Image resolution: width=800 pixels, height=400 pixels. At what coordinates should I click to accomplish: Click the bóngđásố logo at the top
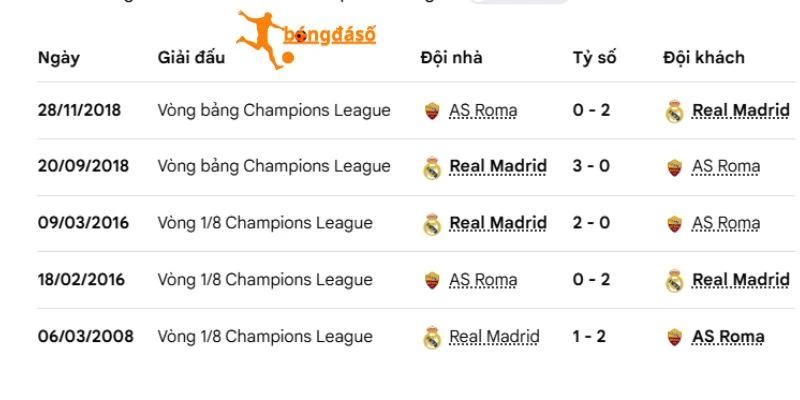pos(306,39)
